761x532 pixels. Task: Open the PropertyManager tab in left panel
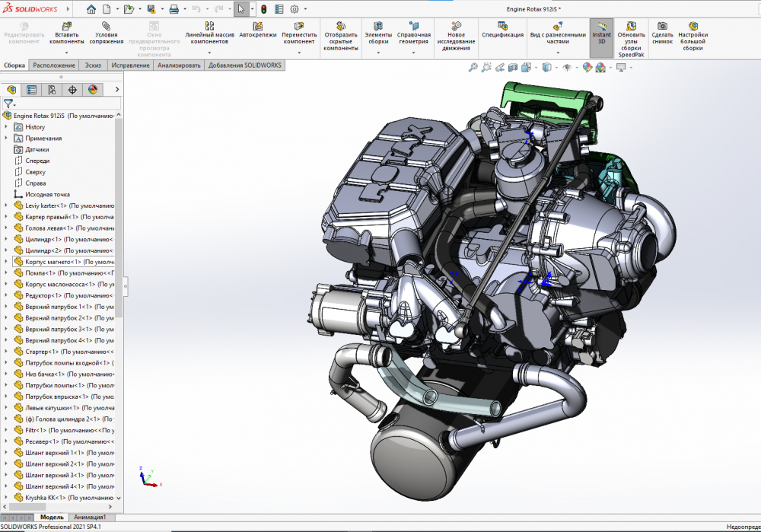click(31, 90)
